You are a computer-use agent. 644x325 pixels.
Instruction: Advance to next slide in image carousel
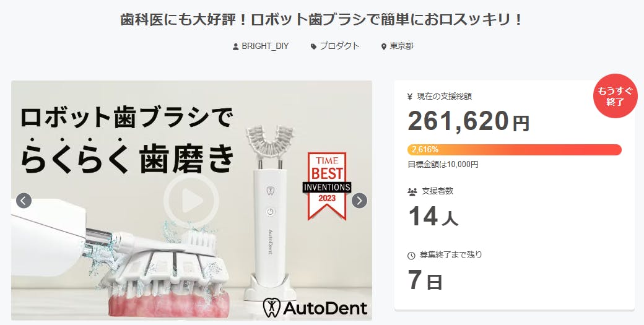tap(359, 201)
